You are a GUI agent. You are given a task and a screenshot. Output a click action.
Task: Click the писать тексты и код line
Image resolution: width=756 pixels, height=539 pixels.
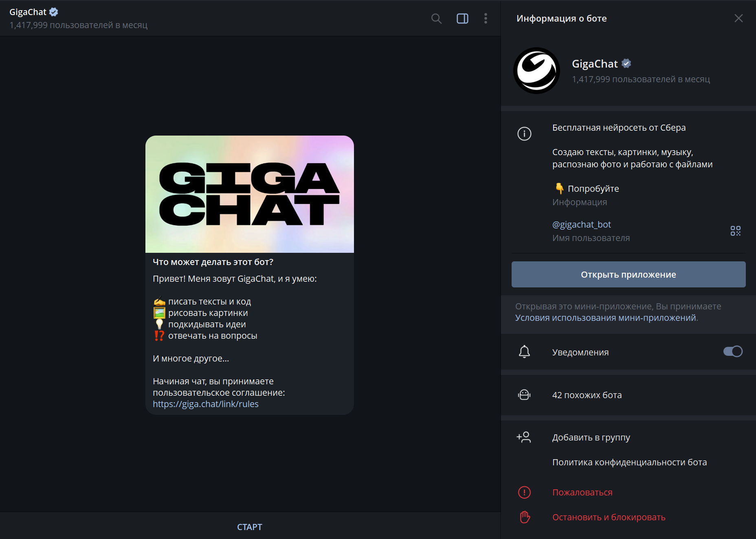pos(202,302)
